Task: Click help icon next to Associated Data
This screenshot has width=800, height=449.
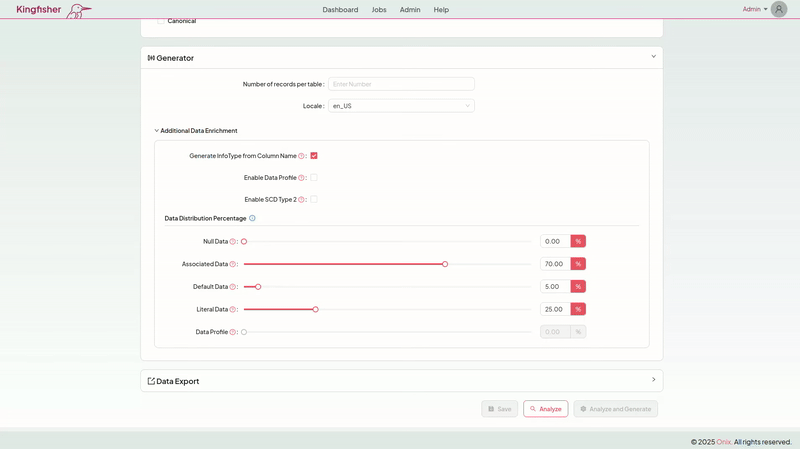Action: [233, 264]
